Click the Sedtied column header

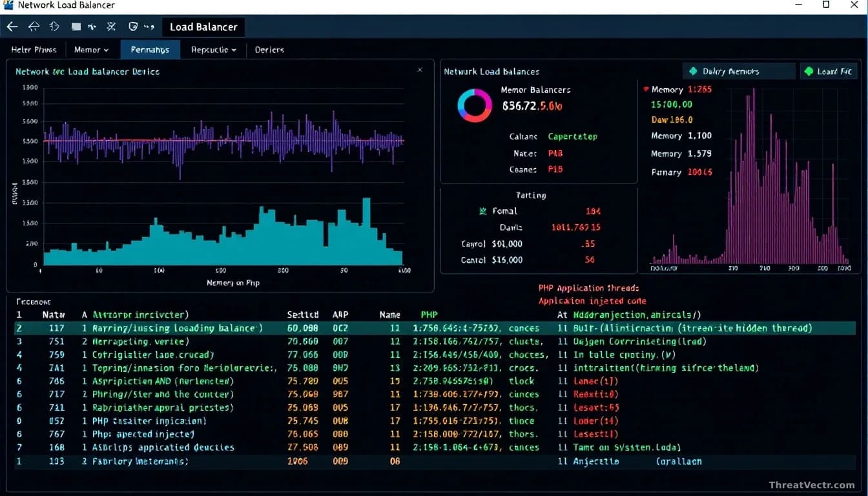coord(303,315)
